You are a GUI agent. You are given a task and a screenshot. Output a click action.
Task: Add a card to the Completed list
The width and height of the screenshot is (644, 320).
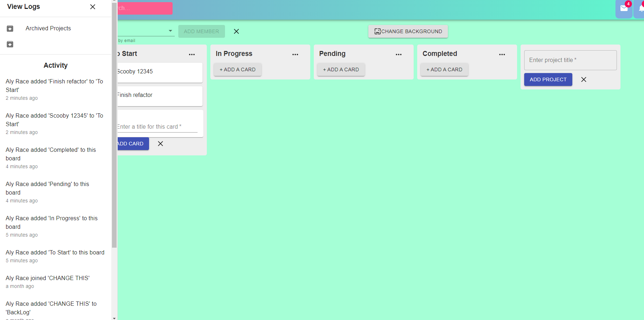(444, 69)
